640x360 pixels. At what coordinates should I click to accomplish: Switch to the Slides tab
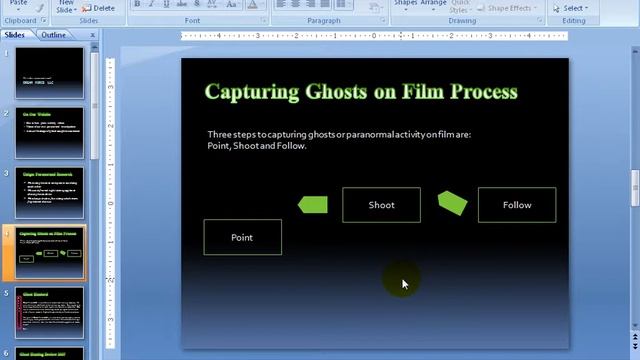pos(15,35)
